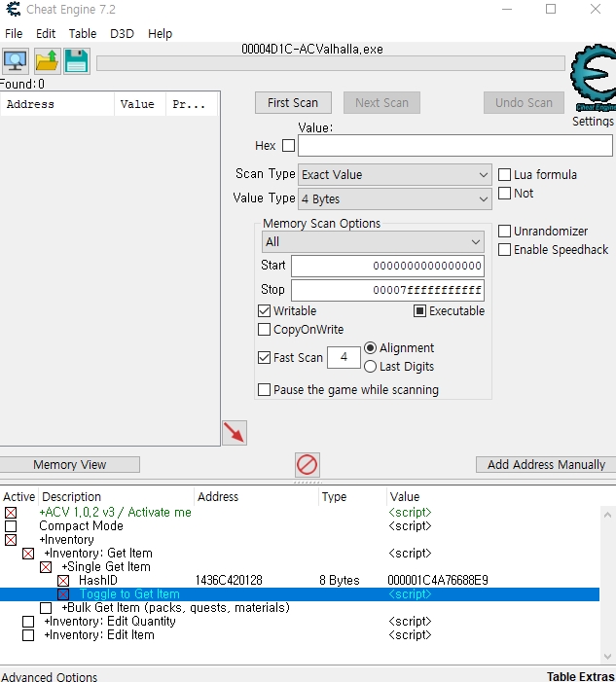Save table with the floppy disk icon

pos(77,61)
